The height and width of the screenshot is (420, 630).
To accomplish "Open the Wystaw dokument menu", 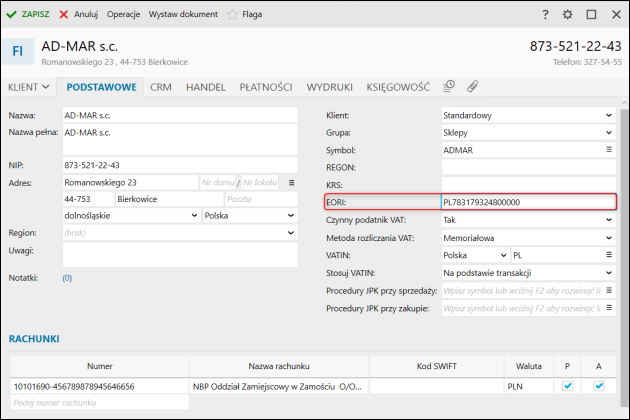I will pyautogui.click(x=183, y=15).
